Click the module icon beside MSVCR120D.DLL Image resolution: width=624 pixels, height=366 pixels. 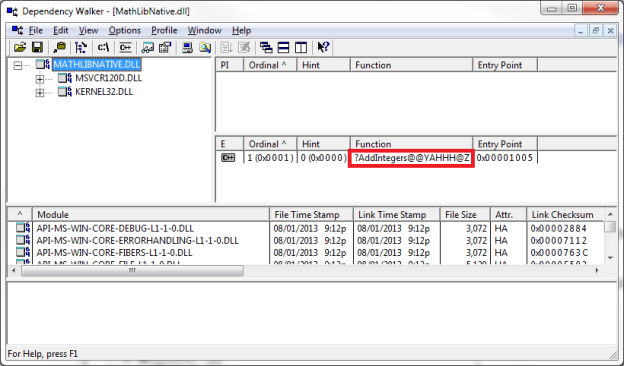click(65, 78)
